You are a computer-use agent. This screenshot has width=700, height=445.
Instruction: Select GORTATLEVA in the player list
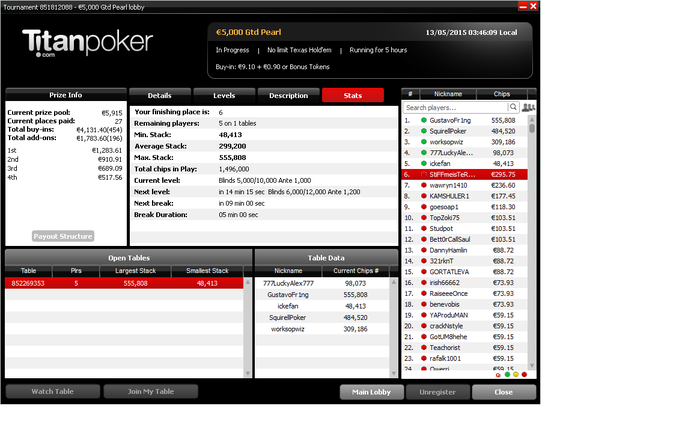(465, 272)
